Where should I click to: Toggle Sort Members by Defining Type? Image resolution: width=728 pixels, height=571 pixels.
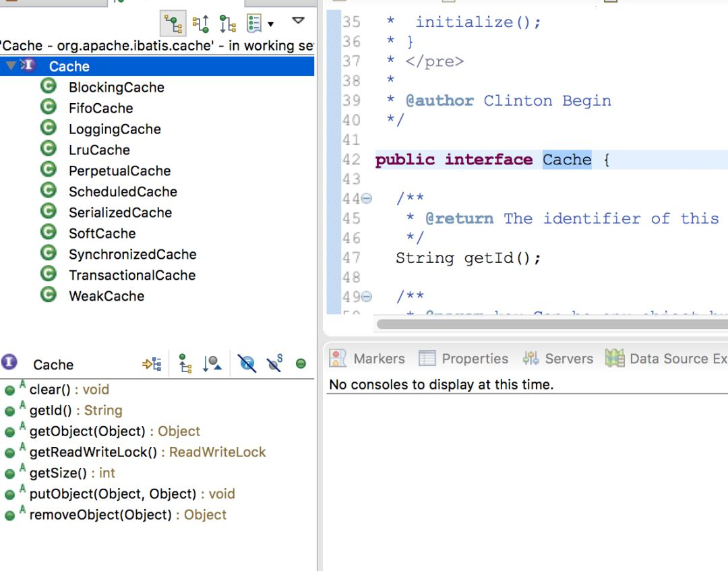[212, 363]
